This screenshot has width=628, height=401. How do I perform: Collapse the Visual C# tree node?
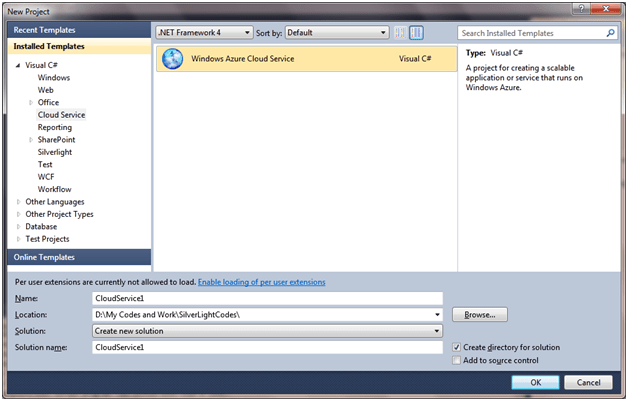17,64
